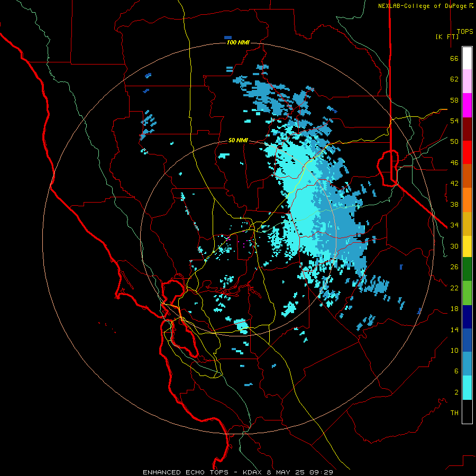Click the gold swatch between 38 and 34
The width and height of the screenshot is (476, 476).
[467, 224]
